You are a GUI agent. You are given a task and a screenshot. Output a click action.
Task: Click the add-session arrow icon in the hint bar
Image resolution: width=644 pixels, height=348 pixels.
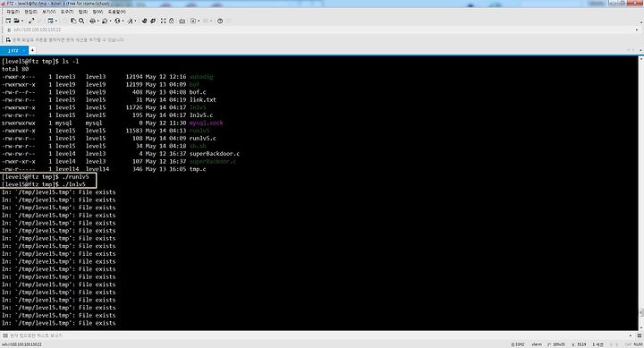tap(8, 40)
